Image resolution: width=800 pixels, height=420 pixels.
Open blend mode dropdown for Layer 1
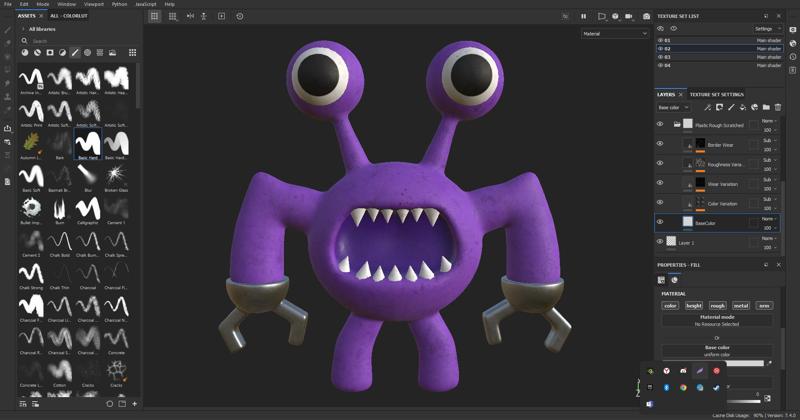click(x=769, y=238)
